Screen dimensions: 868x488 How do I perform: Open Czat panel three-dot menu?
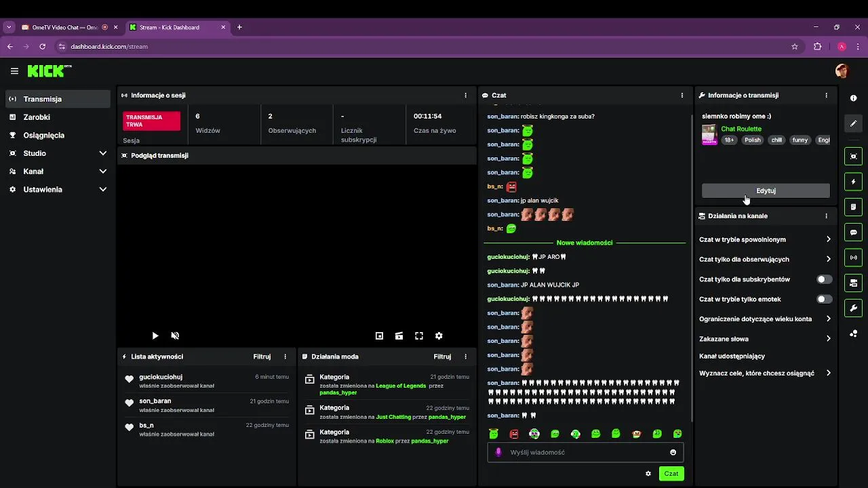[x=682, y=96]
